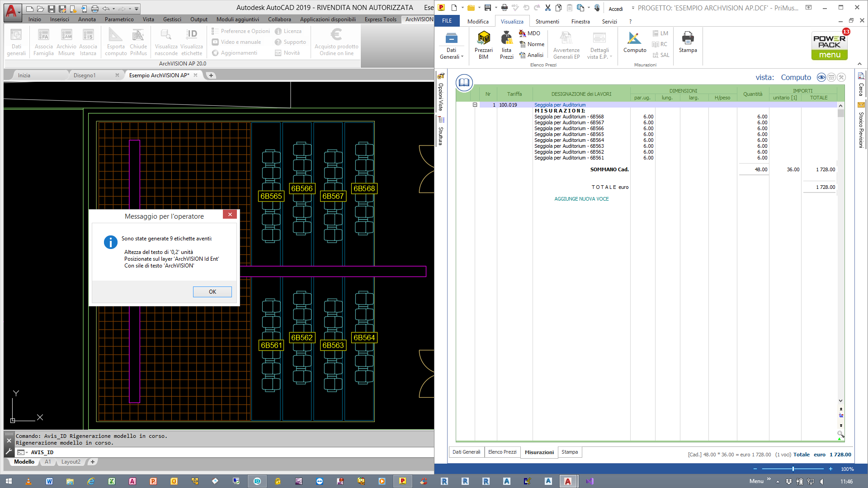Toggle the tools icon next to vista Computo
The width and height of the screenshot is (868, 488).
pyautogui.click(x=841, y=77)
